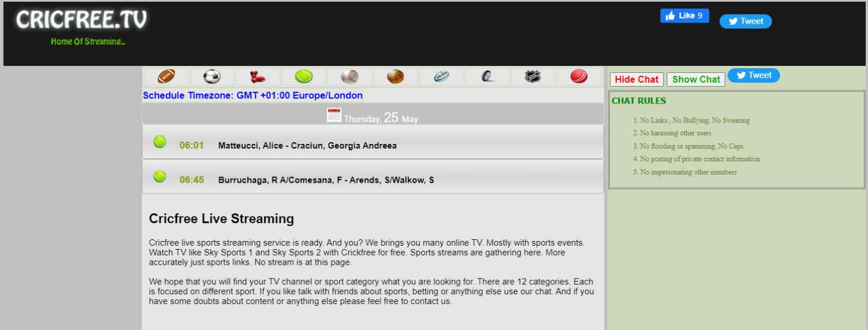
Task: Click rule 'No harassing other users'
Action: pyautogui.click(x=676, y=133)
